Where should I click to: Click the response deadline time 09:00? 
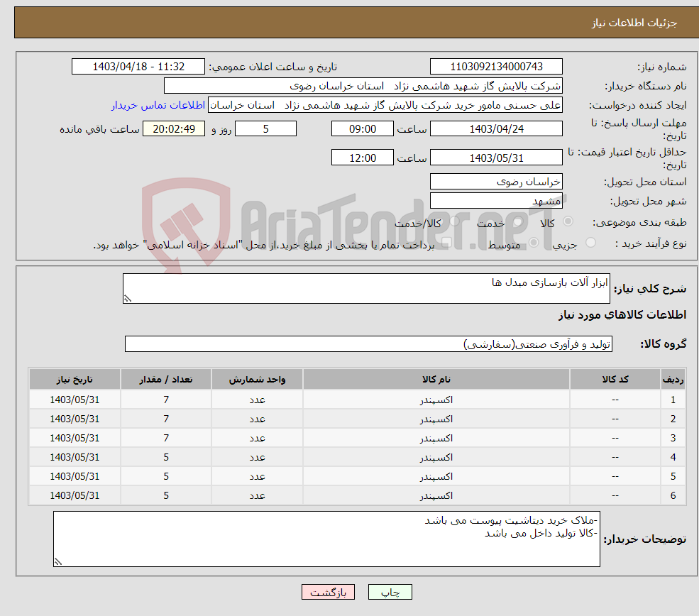363,129
